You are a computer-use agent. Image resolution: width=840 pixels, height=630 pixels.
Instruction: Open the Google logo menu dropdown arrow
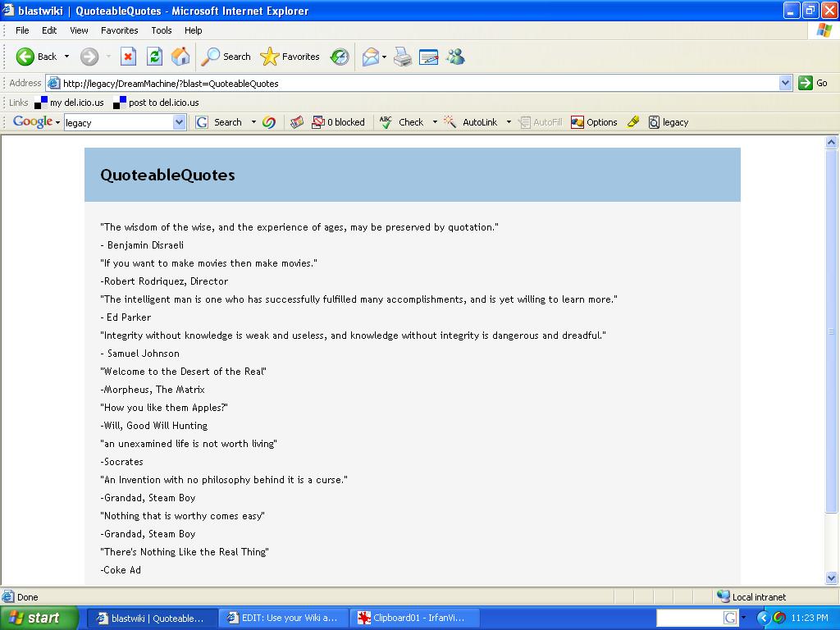[57, 123]
